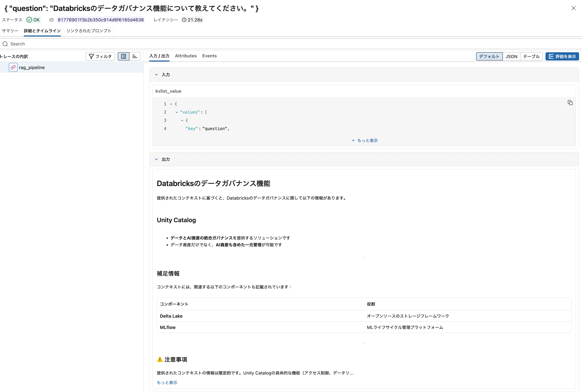Collapse the 入力 section chevron
582x392 pixels.
156,75
